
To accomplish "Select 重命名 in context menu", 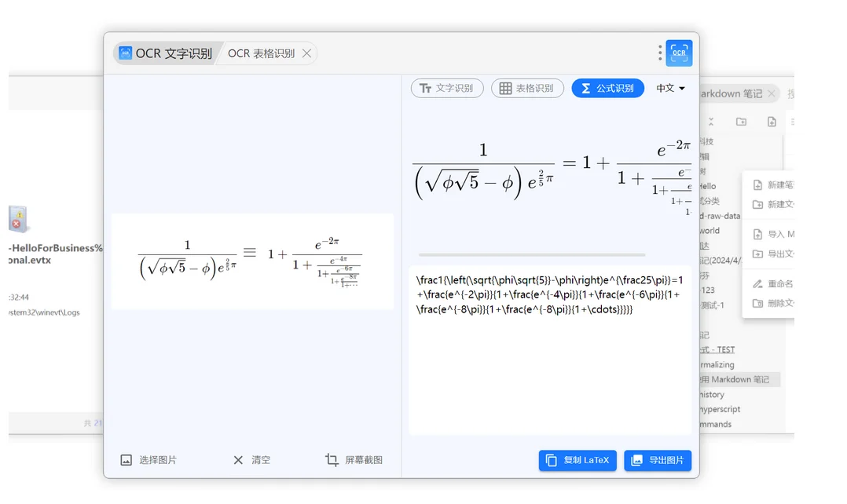I will click(x=773, y=284).
